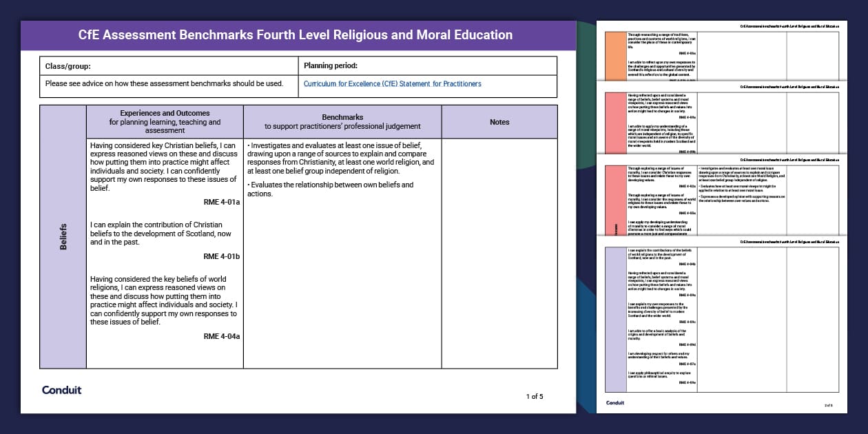Click the Notes column header

pyautogui.click(x=499, y=122)
